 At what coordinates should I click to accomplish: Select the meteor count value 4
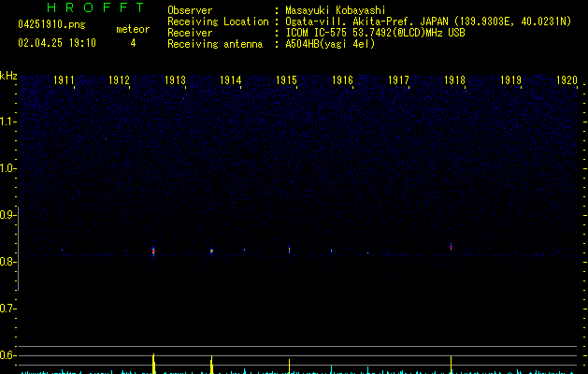[x=133, y=43]
